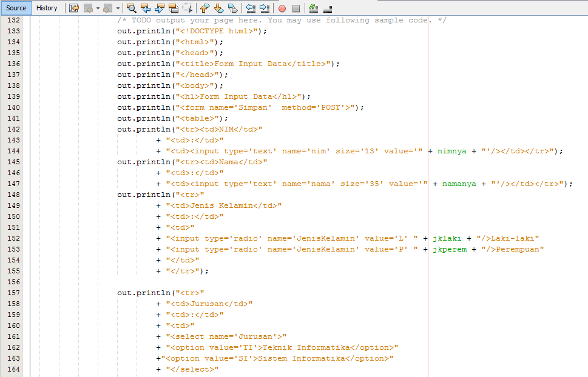Image resolution: width=588 pixels, height=377 pixels.
Task: Shift Line Right using the toolbar icon
Action: click(x=265, y=8)
